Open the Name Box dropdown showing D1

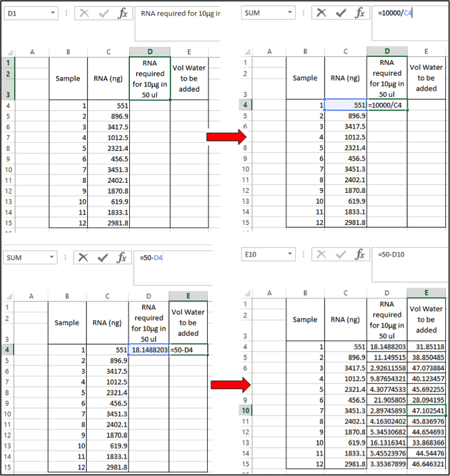(x=53, y=13)
